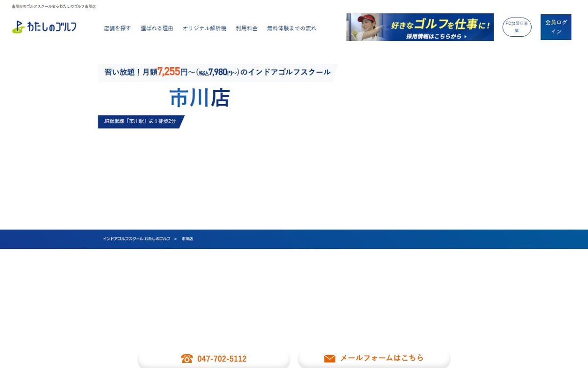588x368 pixels.
Task: Click the 習い放題 monthly price headline
Action: pos(218,72)
